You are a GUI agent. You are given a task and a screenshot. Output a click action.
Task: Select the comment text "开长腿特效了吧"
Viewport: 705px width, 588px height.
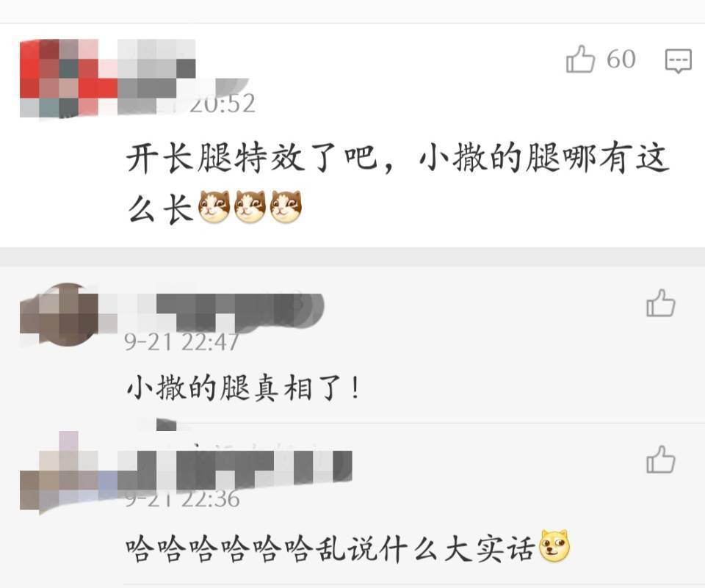pyautogui.click(x=251, y=158)
